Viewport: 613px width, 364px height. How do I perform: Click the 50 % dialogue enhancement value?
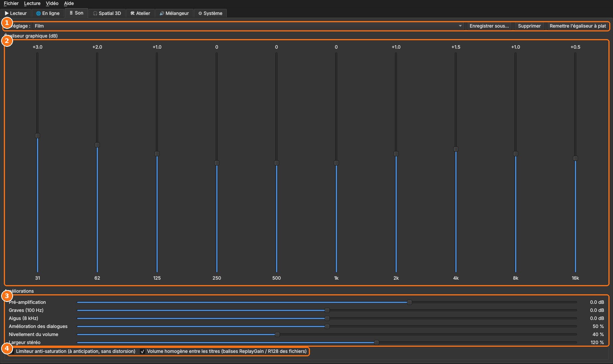[x=598, y=326]
